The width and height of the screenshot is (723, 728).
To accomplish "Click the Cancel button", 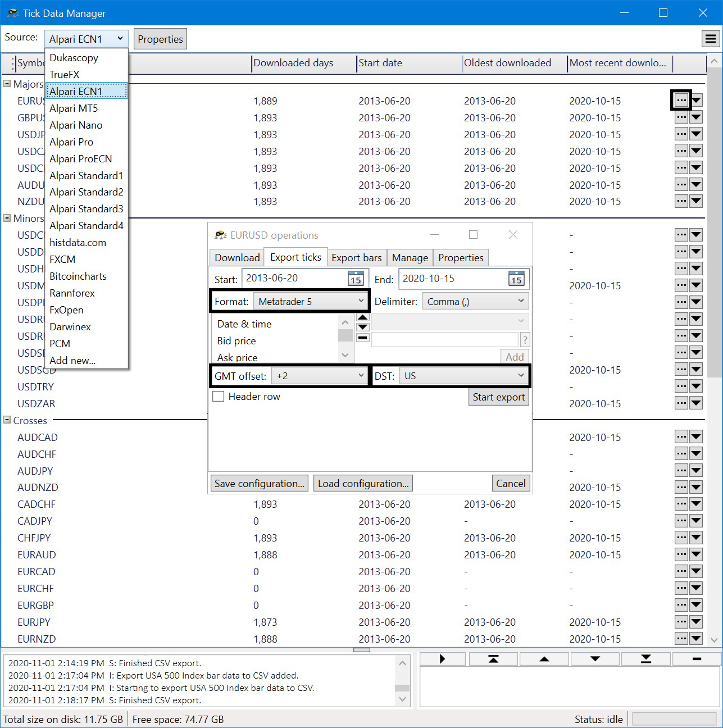I will coord(511,484).
